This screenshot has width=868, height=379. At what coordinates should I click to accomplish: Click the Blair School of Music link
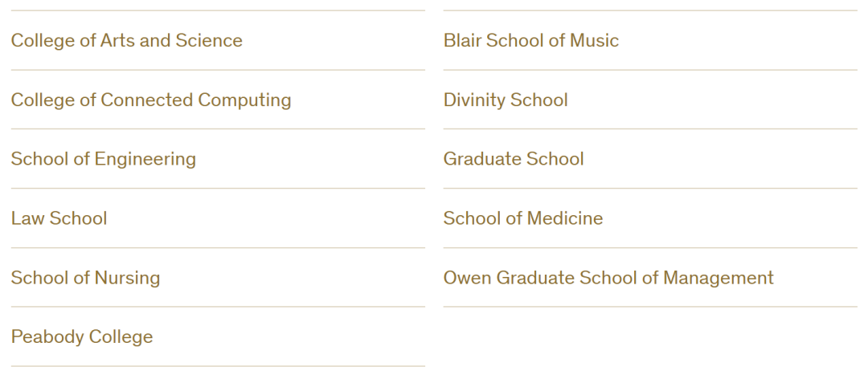[x=531, y=40]
